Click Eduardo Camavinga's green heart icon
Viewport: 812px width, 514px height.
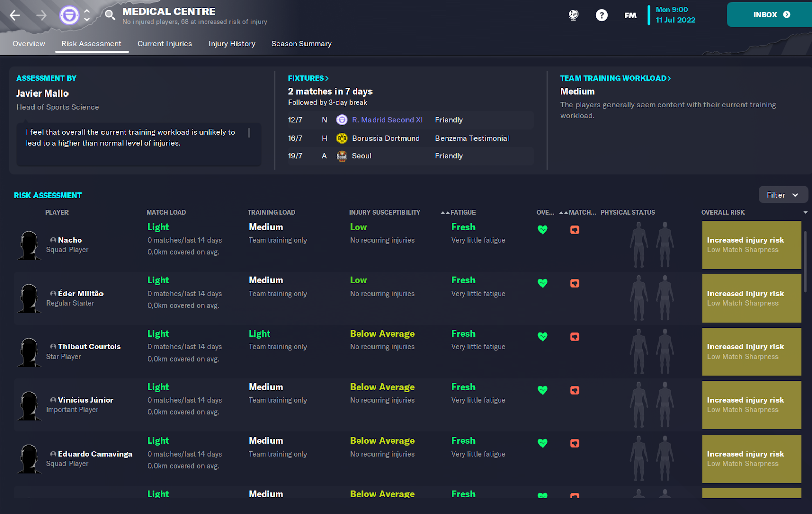[543, 443]
